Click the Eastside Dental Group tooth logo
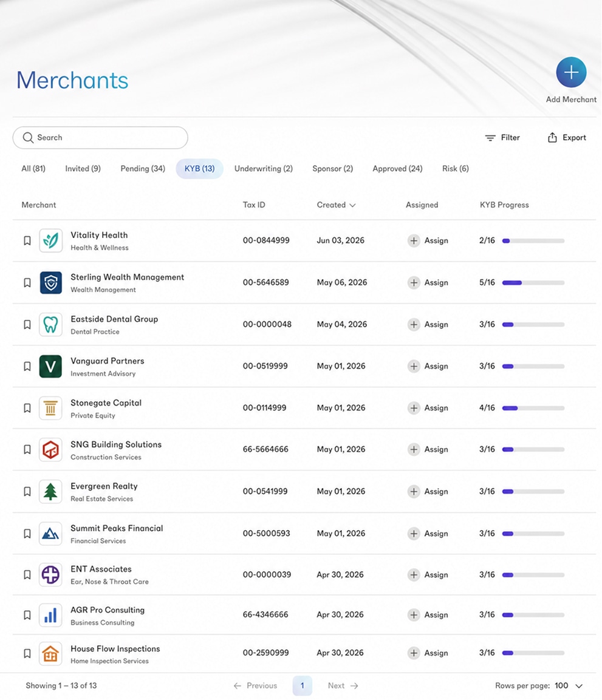602x700 pixels. click(x=50, y=325)
